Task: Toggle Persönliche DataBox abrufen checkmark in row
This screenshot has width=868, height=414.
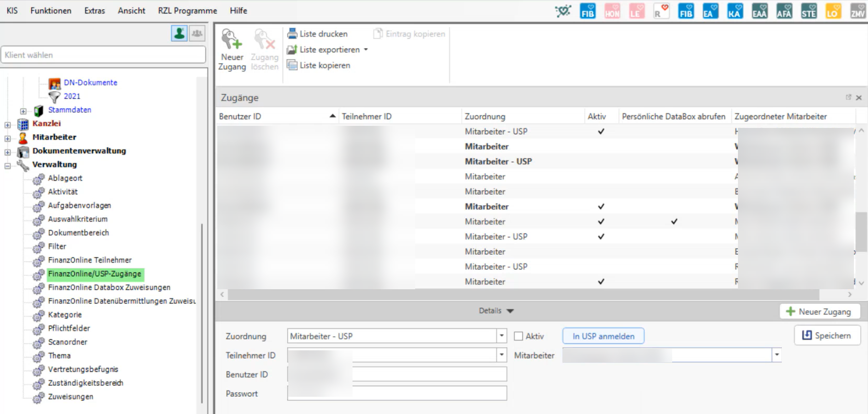Action: [674, 221]
